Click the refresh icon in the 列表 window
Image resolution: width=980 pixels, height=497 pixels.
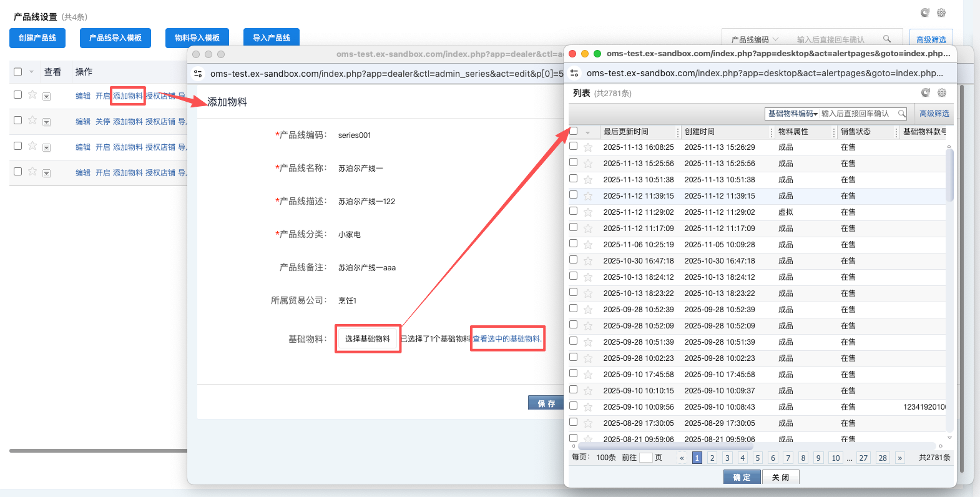click(926, 92)
